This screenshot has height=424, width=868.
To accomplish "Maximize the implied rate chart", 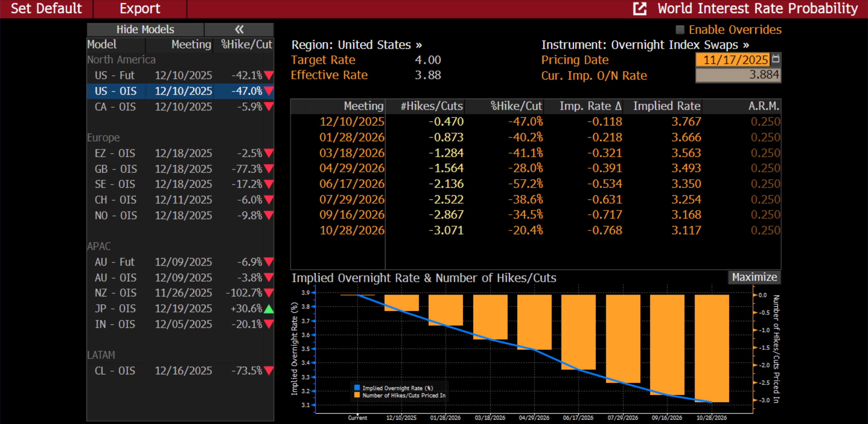I will point(754,277).
